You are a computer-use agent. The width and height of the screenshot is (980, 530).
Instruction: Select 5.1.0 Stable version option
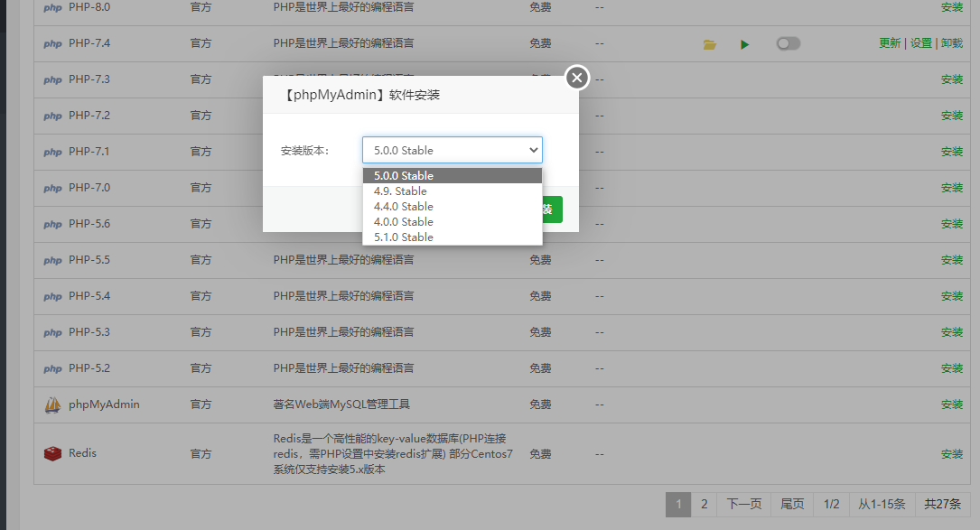(x=453, y=237)
